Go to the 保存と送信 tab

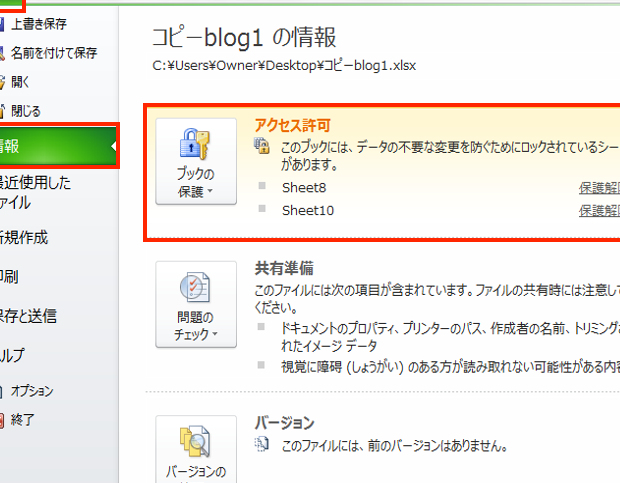[28, 316]
